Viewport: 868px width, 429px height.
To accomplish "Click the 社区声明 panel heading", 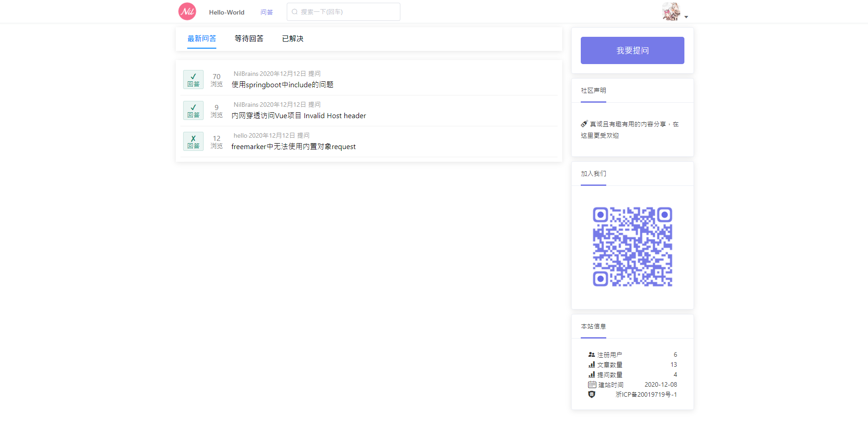I will point(594,90).
